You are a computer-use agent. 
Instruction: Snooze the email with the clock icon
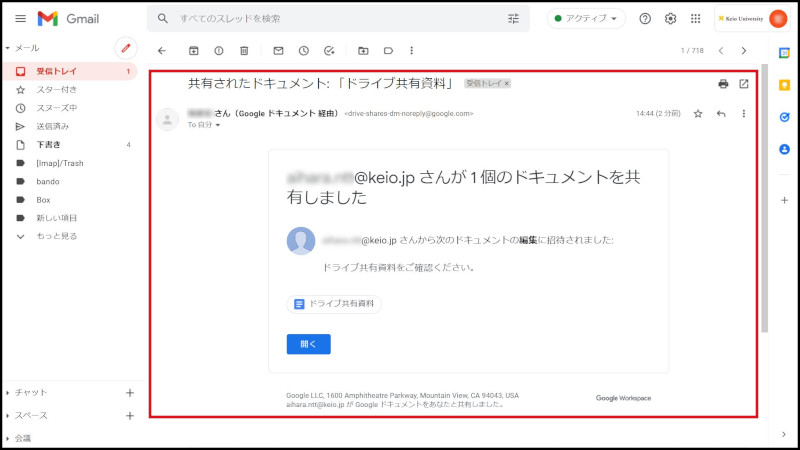coord(303,50)
